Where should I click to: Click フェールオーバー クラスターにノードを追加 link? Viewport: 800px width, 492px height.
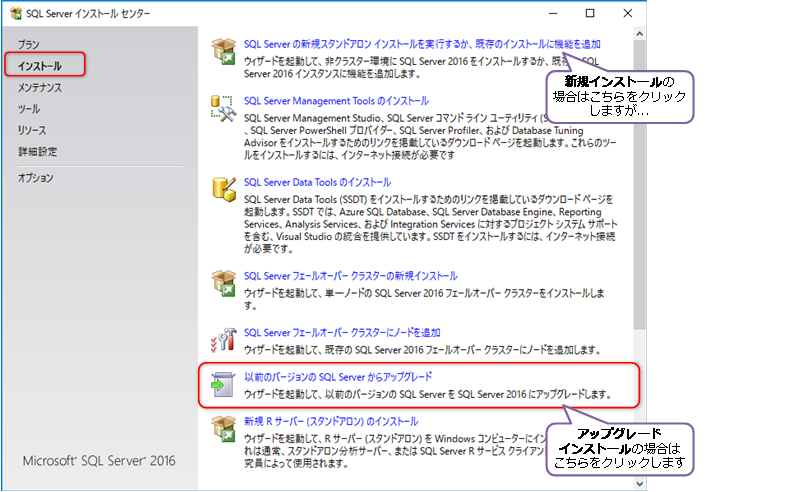coord(342,332)
